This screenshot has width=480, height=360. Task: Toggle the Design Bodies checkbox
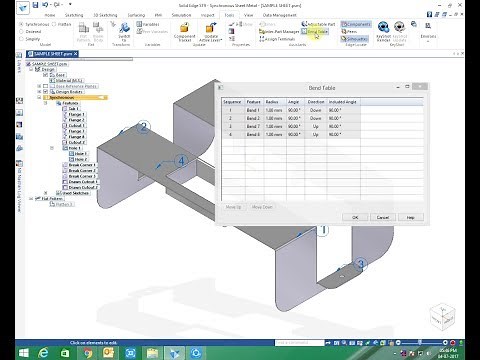[46, 92]
